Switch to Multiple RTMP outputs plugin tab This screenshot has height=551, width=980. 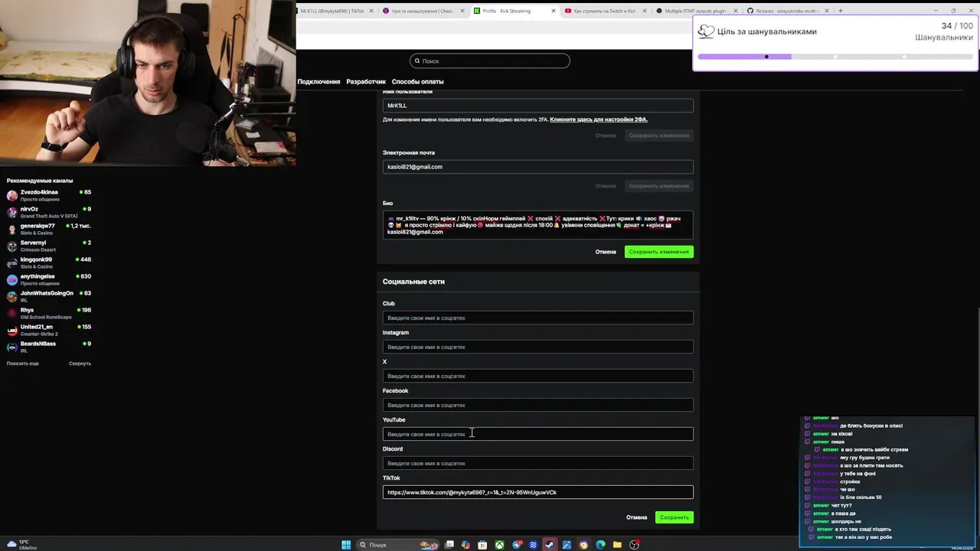click(696, 11)
